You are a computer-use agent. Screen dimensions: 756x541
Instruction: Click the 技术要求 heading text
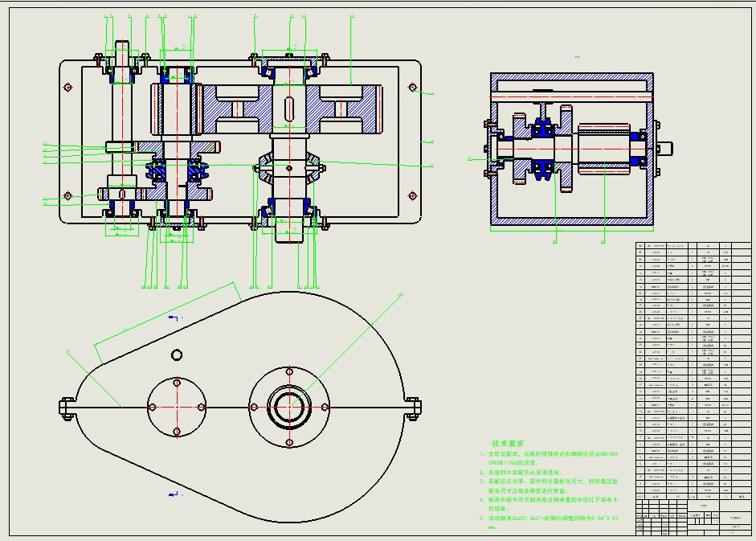508,443
